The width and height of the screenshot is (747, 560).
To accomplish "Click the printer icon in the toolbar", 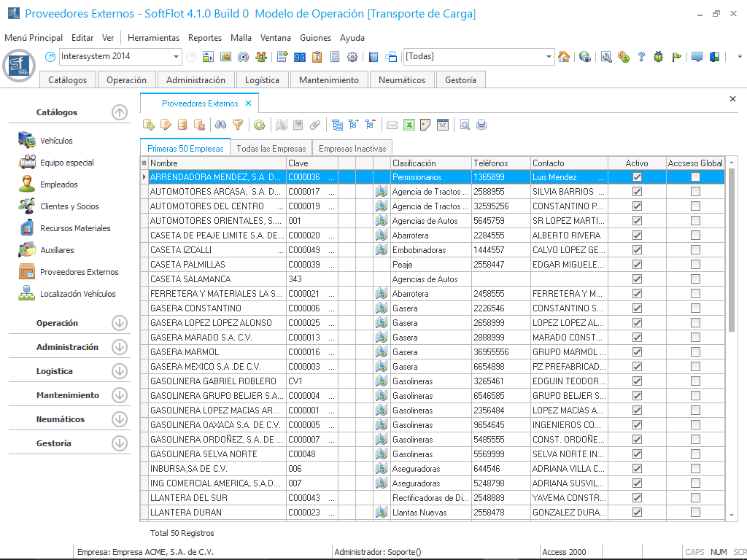I will (481, 125).
